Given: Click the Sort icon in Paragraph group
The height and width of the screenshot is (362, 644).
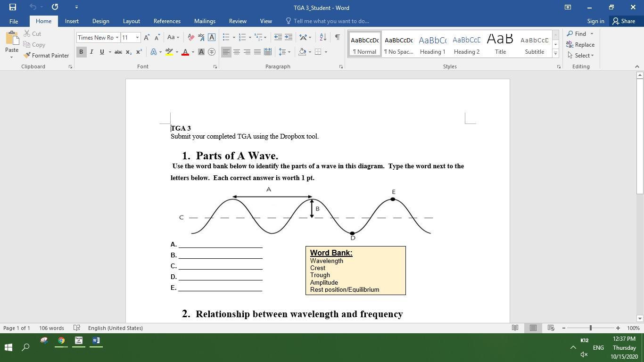Looking at the screenshot, I should pos(323,37).
